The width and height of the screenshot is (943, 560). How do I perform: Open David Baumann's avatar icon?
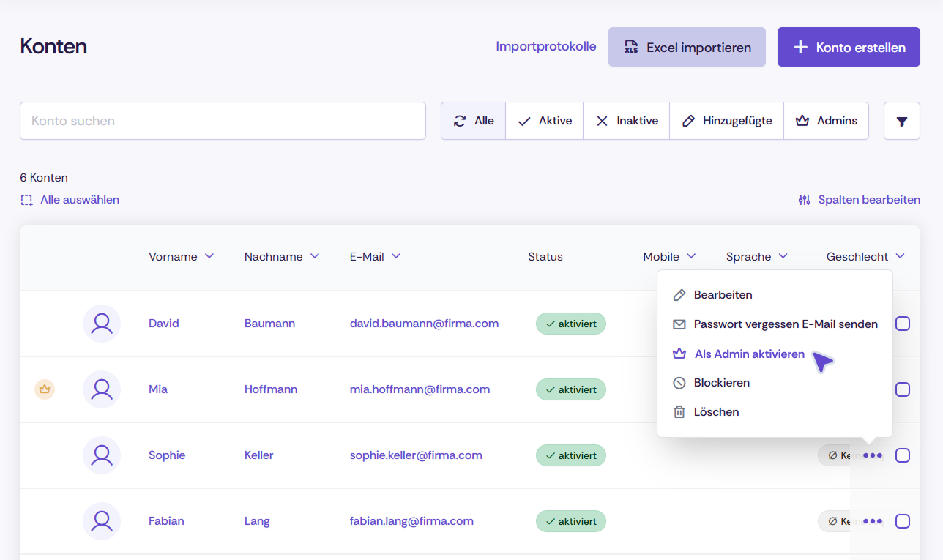click(102, 324)
